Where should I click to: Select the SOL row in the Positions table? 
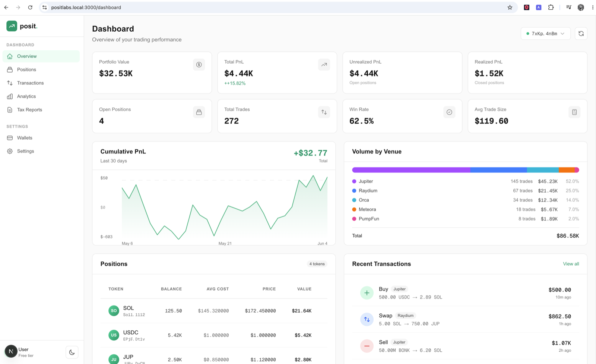click(x=214, y=311)
